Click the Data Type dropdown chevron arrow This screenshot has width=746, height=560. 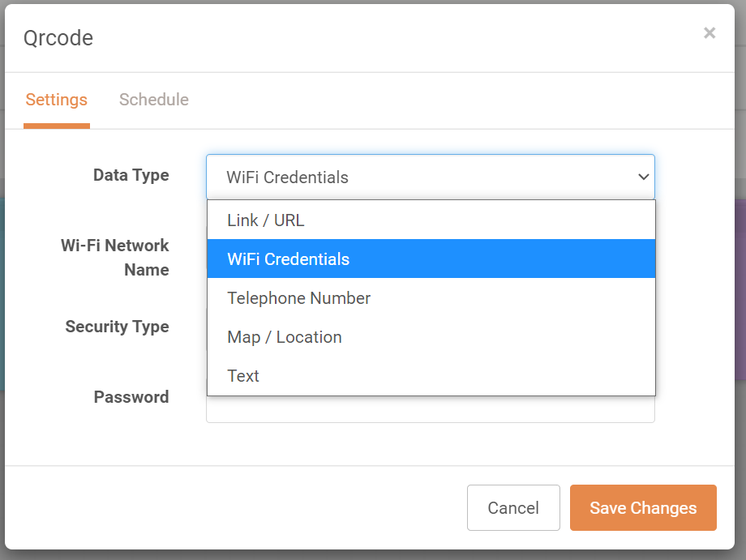(x=643, y=177)
